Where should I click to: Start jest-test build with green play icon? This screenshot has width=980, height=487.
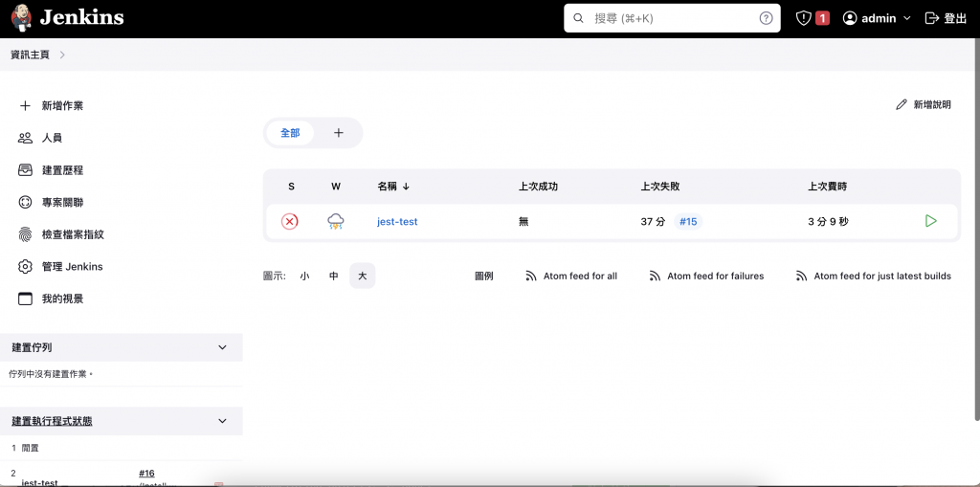click(x=930, y=221)
